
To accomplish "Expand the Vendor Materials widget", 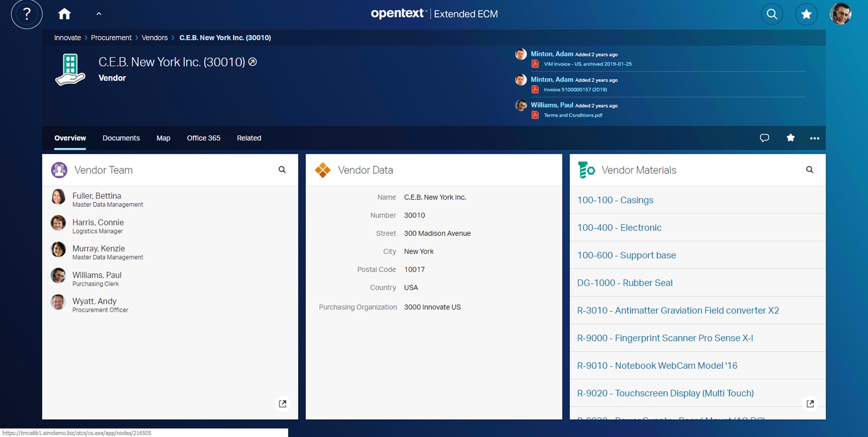I will 810,404.
